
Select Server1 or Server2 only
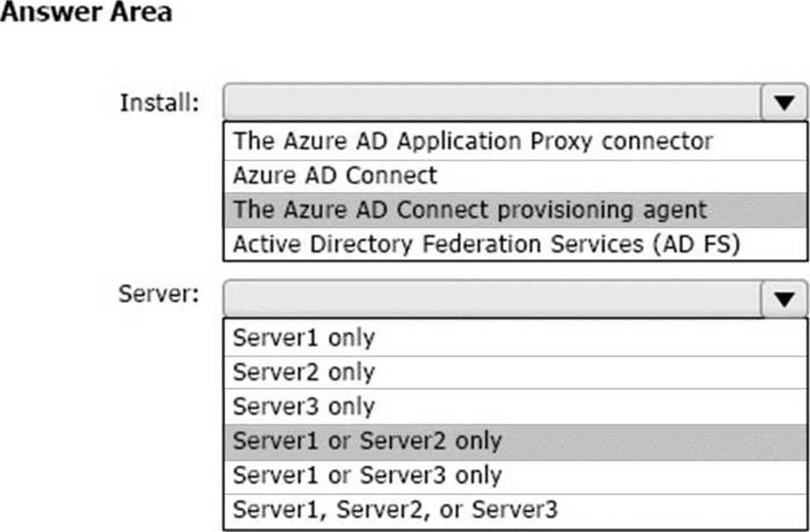tap(516, 441)
